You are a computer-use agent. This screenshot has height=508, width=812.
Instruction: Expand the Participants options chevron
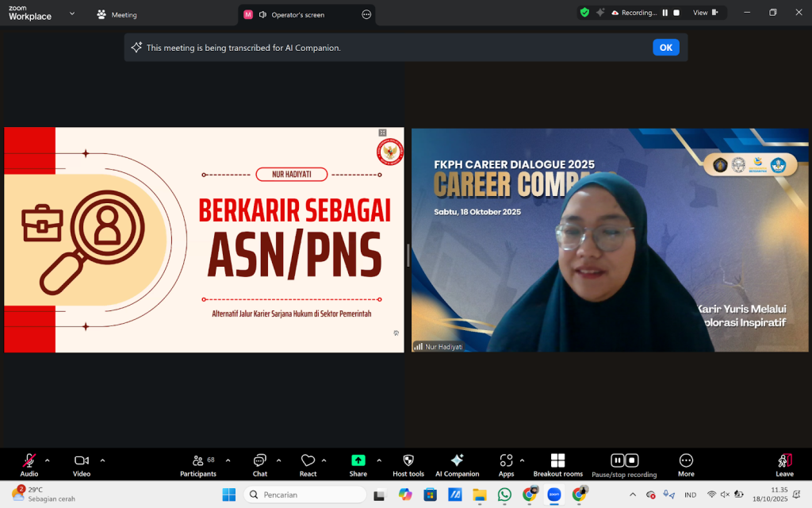click(228, 460)
